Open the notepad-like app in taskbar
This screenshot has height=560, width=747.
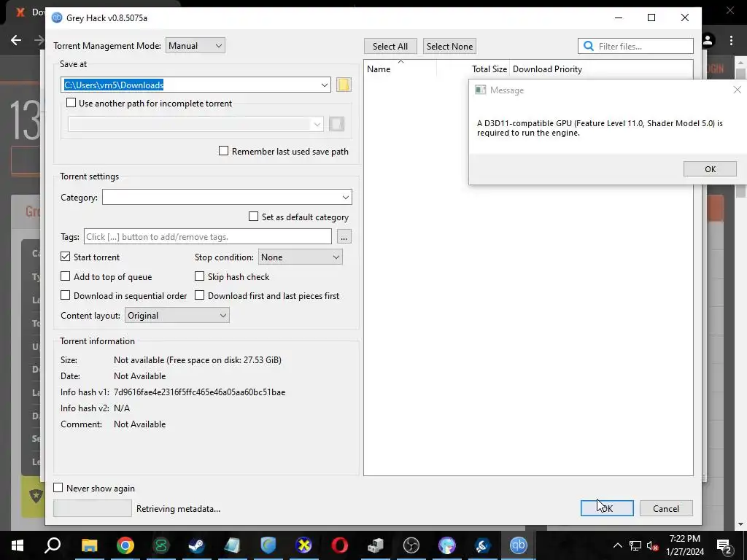click(233, 545)
